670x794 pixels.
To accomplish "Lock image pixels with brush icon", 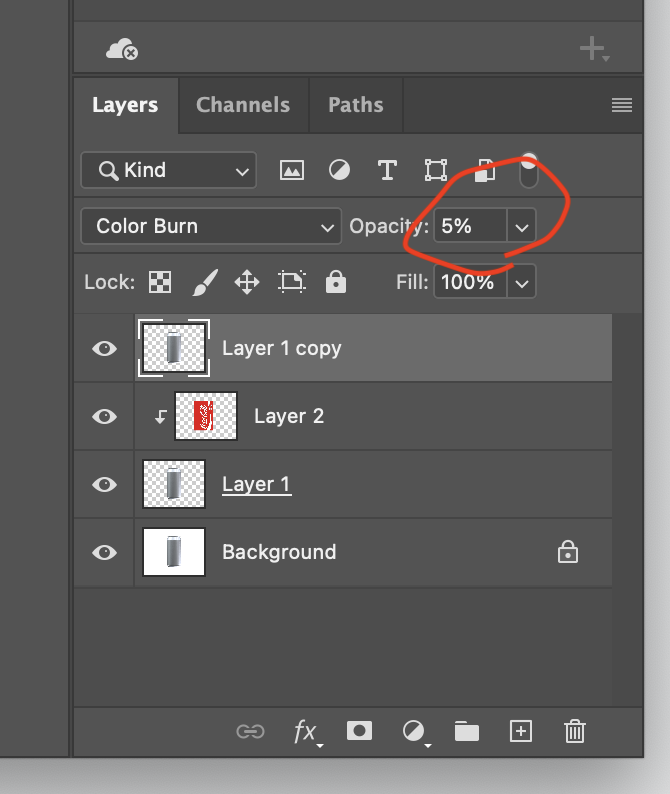I will pos(205,282).
